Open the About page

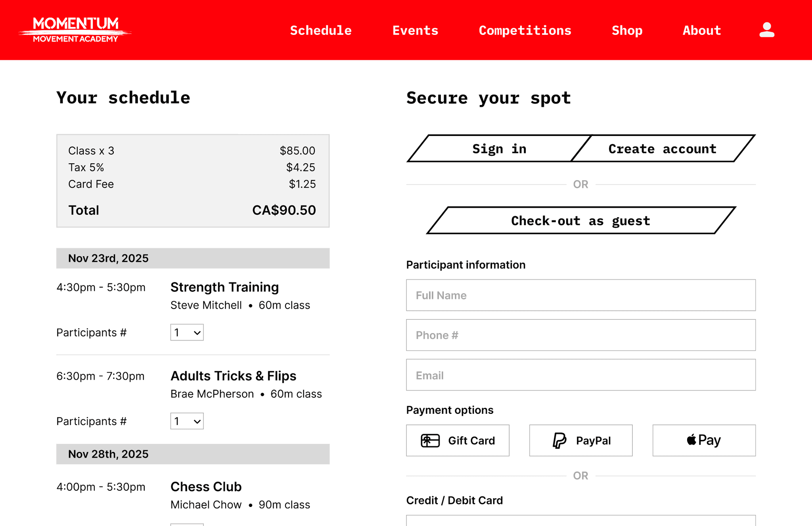(701, 31)
